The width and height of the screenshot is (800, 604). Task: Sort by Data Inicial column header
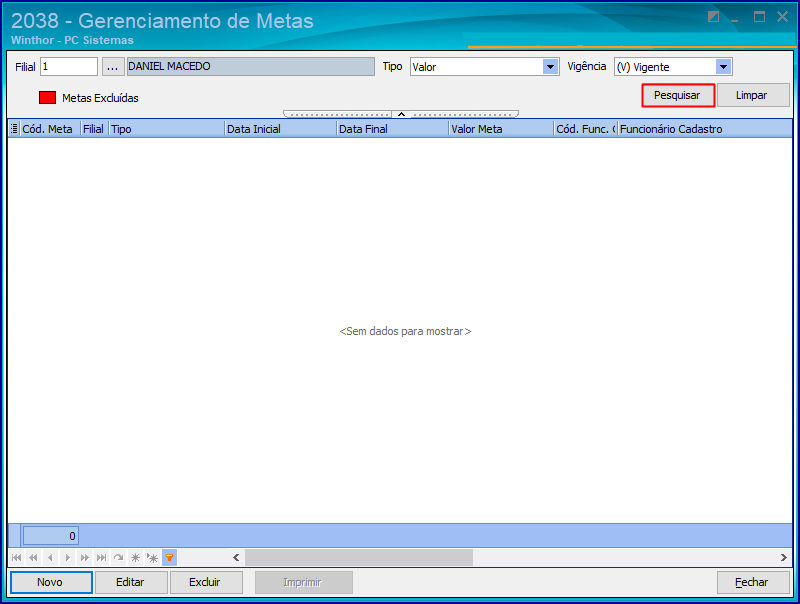click(x=281, y=129)
